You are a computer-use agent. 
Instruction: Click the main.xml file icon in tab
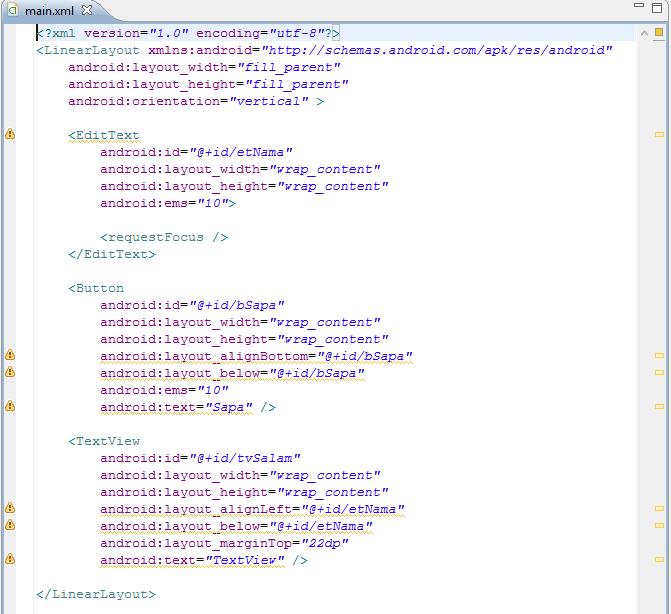tap(13, 10)
